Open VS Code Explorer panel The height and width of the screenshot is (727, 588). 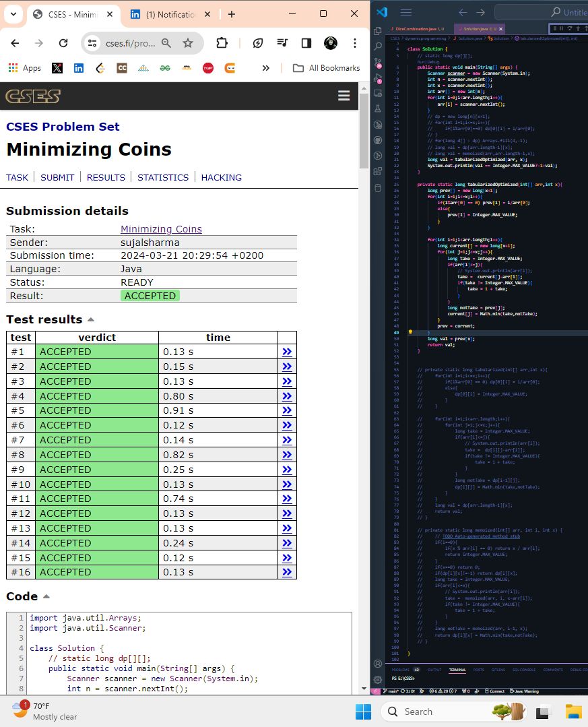pos(378,31)
